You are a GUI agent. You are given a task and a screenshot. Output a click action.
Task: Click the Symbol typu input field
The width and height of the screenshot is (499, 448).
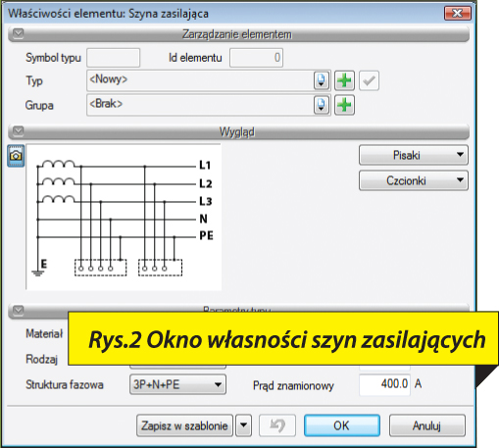pos(114,58)
